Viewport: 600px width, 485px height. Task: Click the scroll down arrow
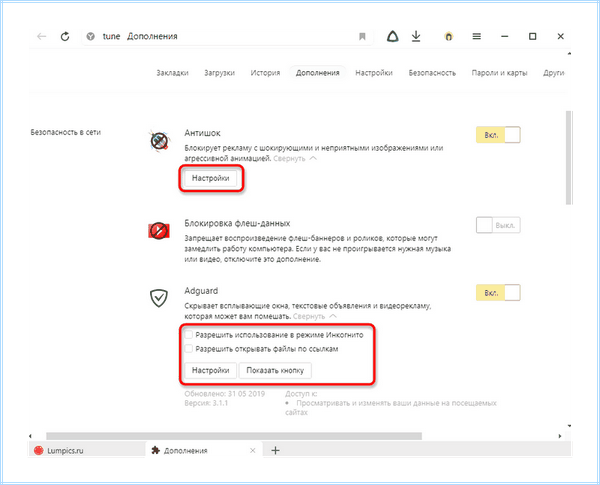pyautogui.click(x=569, y=426)
